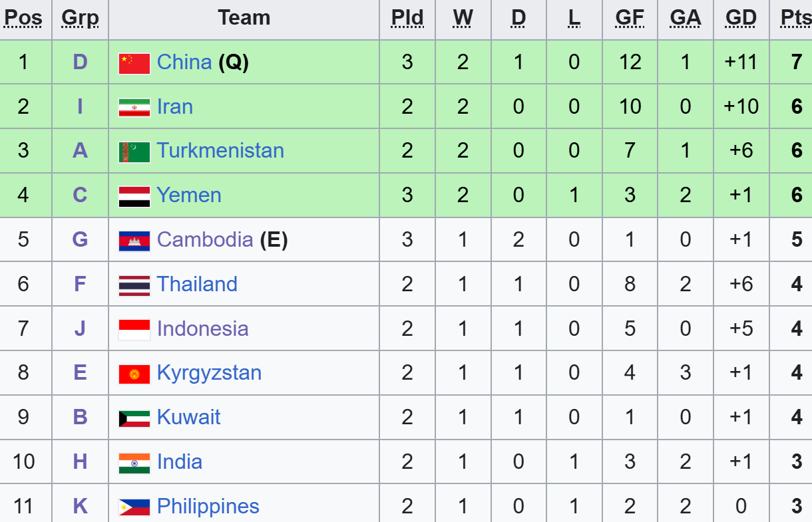
Task: Click the Cambodia flag icon
Action: tap(134, 241)
